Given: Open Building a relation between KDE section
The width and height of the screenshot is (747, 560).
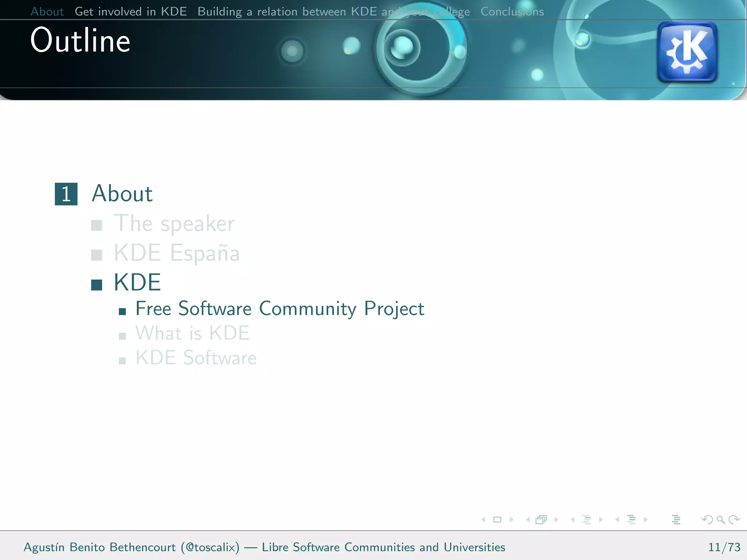Looking at the screenshot, I should 334,12.
